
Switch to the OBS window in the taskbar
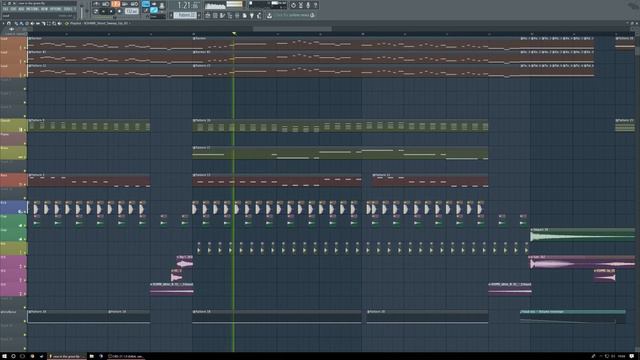coord(126,356)
